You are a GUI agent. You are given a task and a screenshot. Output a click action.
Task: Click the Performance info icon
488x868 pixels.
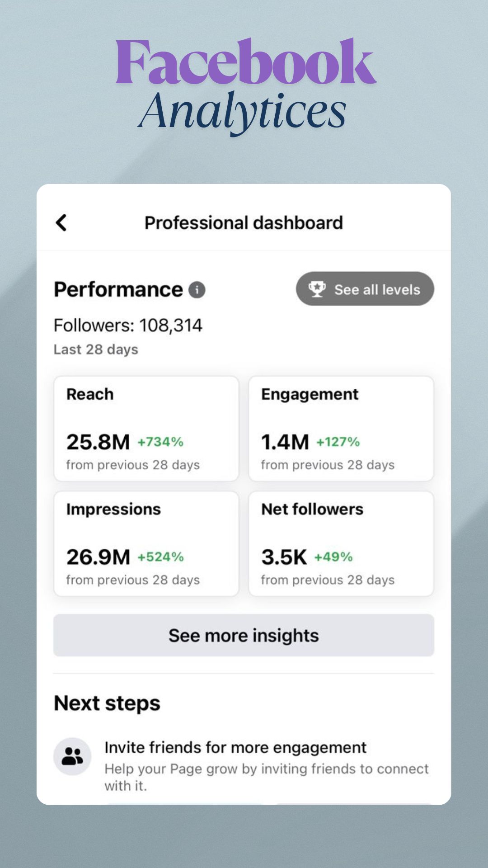click(x=197, y=290)
